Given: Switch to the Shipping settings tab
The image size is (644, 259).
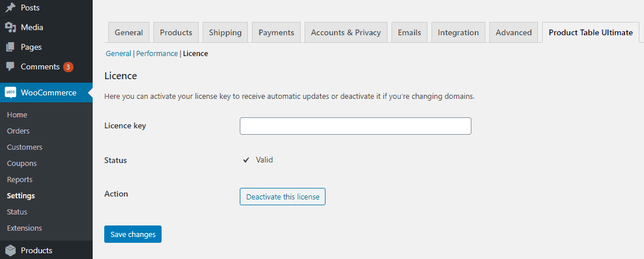Looking at the screenshot, I should [x=225, y=32].
